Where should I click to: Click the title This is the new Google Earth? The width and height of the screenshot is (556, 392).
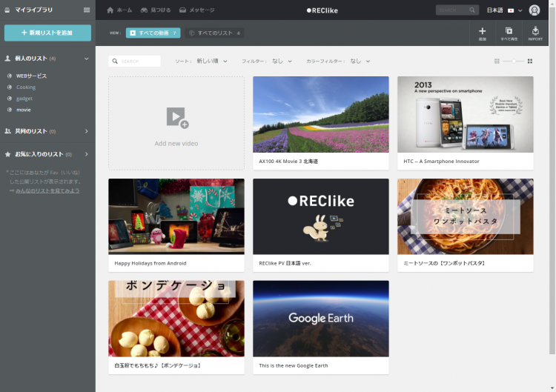point(294,365)
